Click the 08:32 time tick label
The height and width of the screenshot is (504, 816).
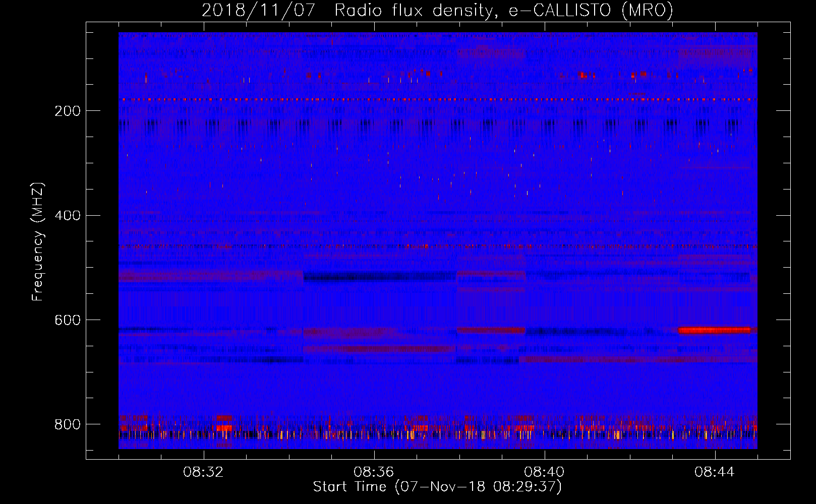coord(203,472)
